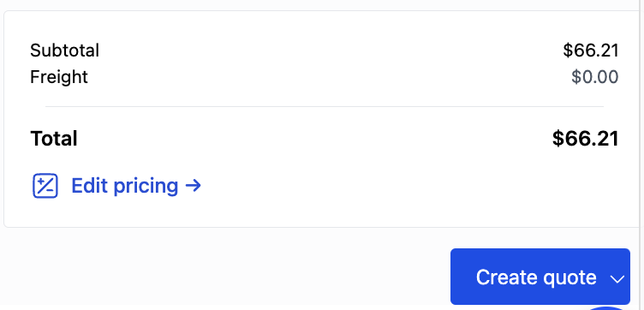644x310 pixels.
Task: Click the arrow after Edit pricing
Action: pyautogui.click(x=193, y=186)
